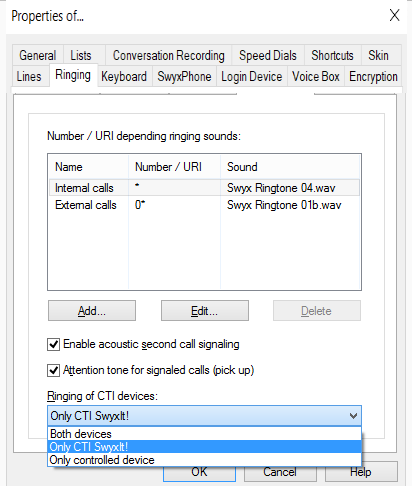Viewport: 412px width, 486px height.
Task: Toggle Enable acoustic second call signaling
Action: (x=53, y=344)
